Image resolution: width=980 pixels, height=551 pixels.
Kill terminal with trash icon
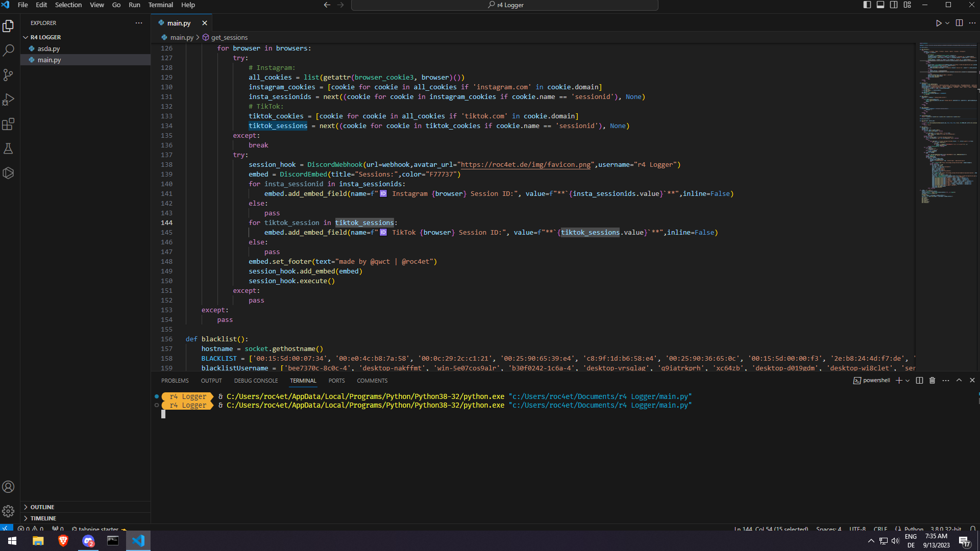click(932, 381)
